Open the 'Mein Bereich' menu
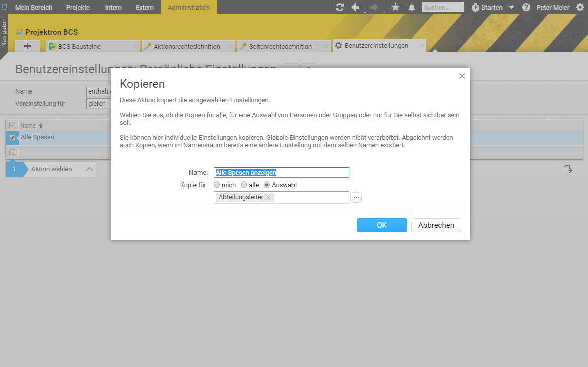588x367 pixels. (x=34, y=7)
